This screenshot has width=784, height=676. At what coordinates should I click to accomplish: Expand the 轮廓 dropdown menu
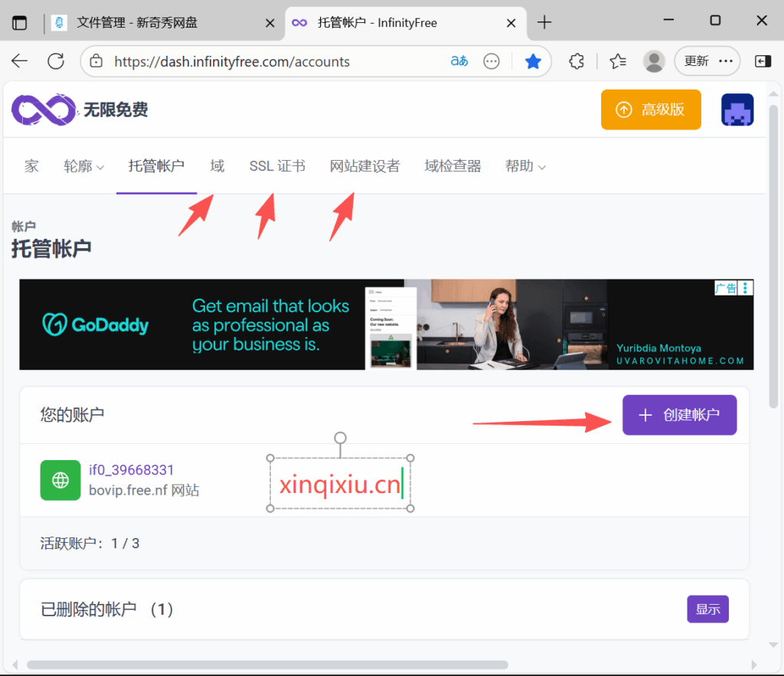point(84,166)
